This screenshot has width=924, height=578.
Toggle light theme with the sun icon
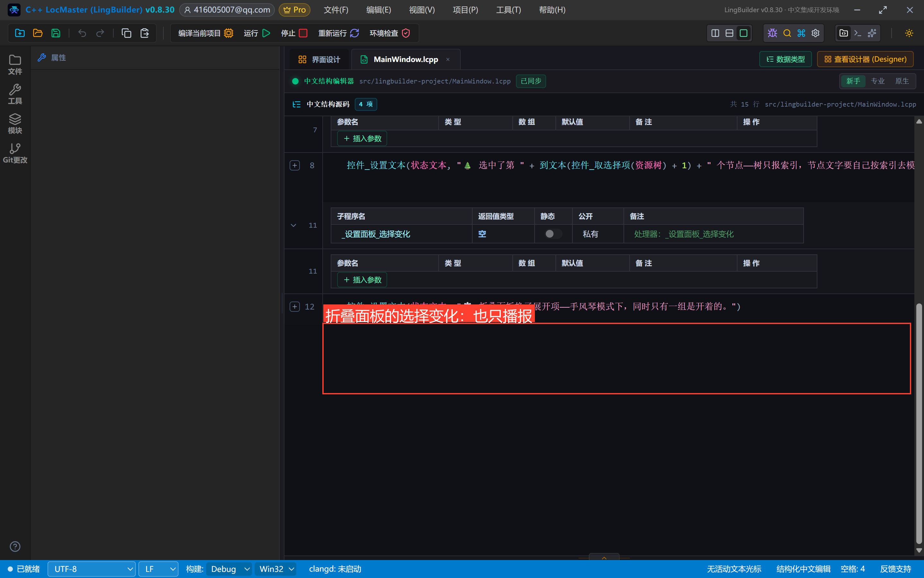tap(910, 33)
